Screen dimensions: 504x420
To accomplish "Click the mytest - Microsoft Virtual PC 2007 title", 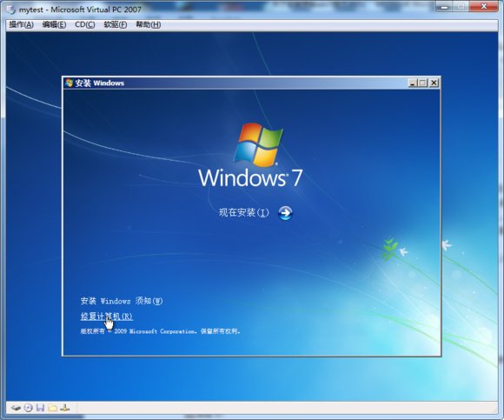I will point(80,10).
